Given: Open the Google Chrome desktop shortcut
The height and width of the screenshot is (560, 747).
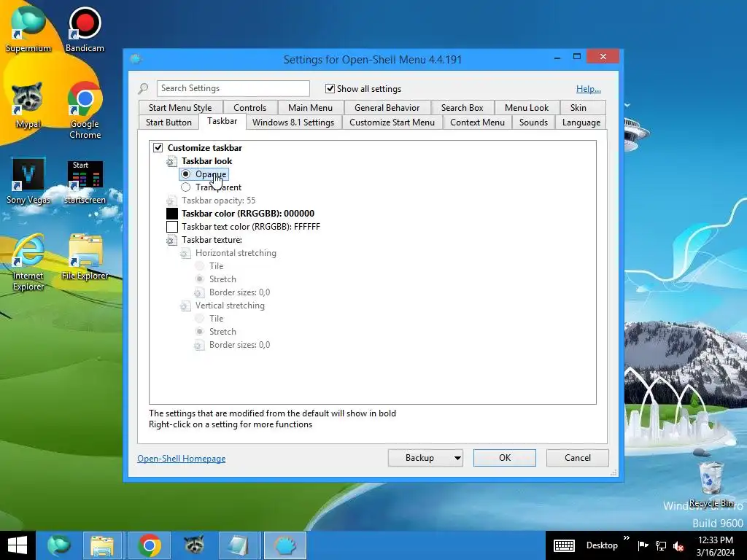Looking at the screenshot, I should coord(85,109).
